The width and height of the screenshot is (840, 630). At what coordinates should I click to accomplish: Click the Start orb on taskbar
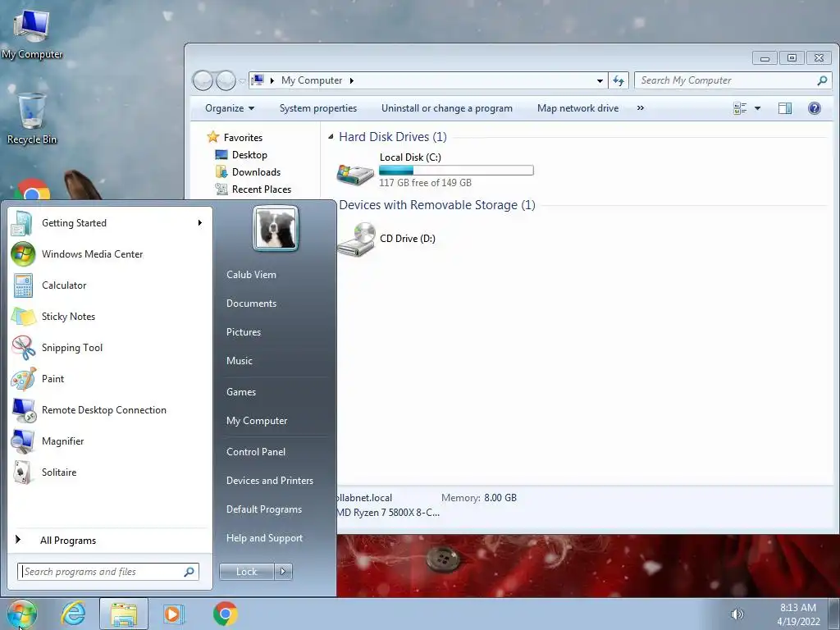pos(21,614)
